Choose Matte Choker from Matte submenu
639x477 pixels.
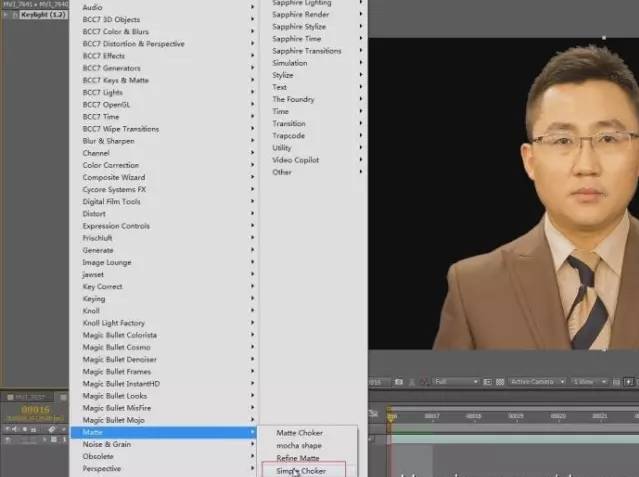(309, 433)
